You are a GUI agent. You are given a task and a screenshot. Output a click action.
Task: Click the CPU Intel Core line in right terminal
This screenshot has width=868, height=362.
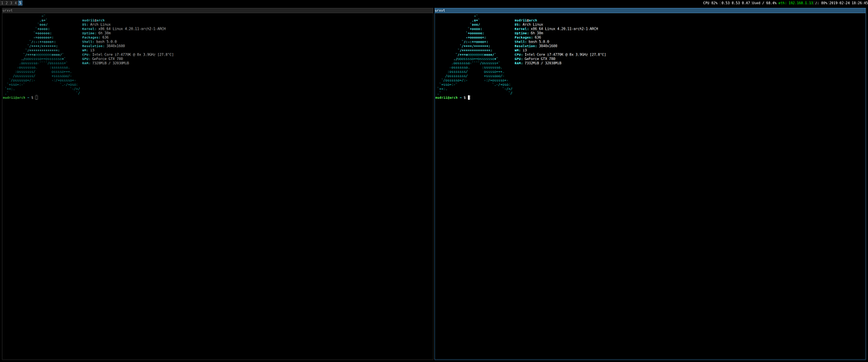(560, 55)
